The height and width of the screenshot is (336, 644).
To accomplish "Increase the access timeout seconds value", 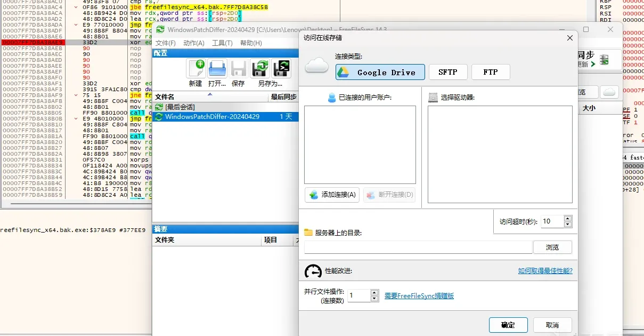I will coord(568,218).
